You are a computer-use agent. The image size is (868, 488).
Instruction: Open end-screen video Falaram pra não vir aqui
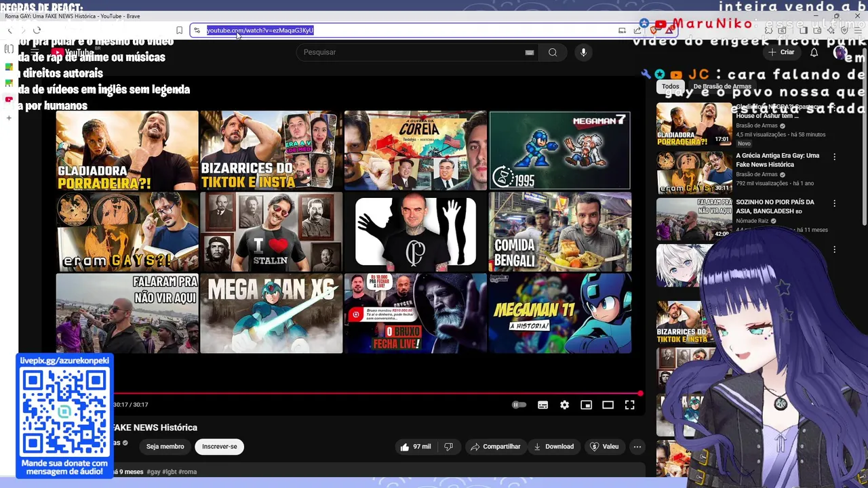[x=127, y=313]
